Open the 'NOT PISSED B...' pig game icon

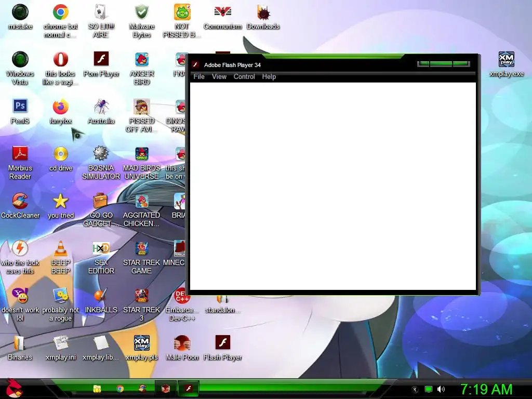[182, 20]
